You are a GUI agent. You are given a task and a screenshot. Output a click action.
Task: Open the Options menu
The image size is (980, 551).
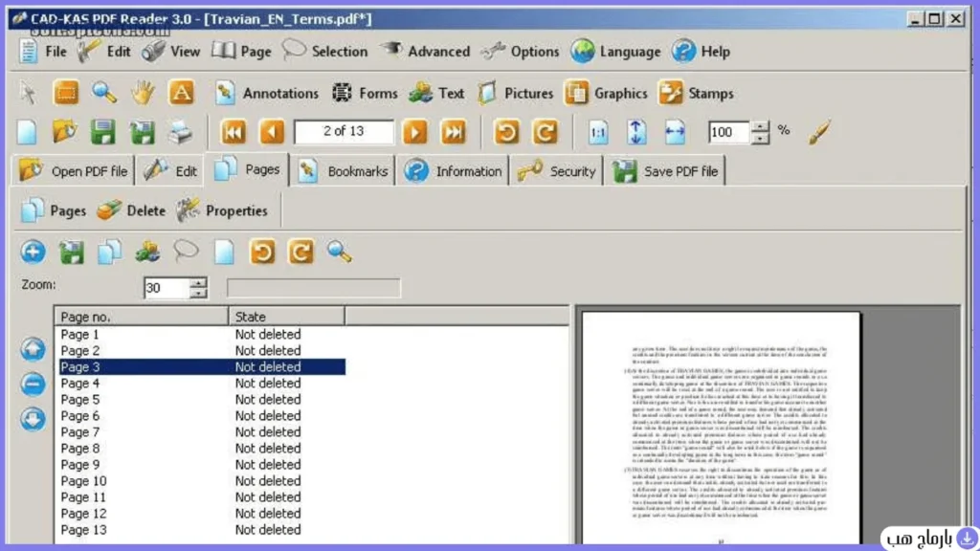[x=520, y=52]
